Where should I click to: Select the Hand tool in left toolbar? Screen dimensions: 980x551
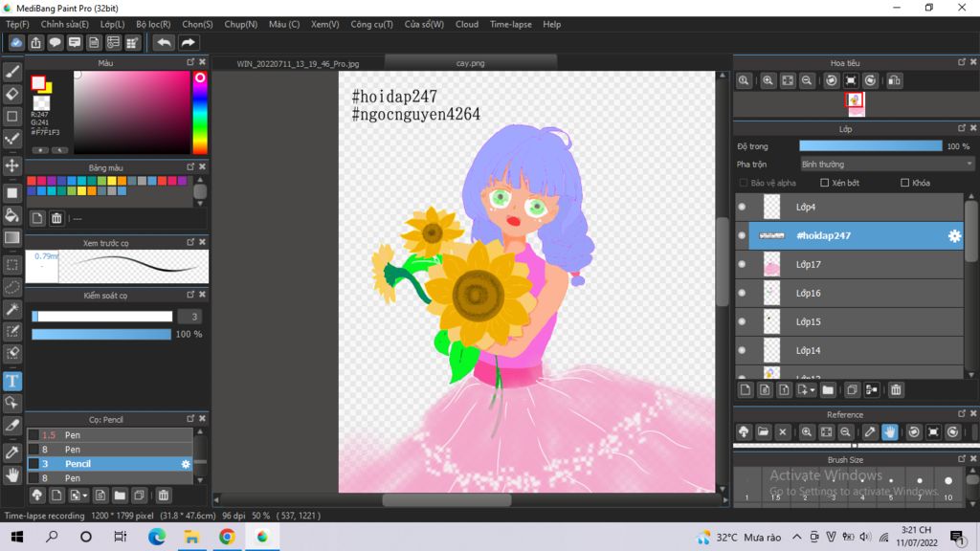coord(11,475)
